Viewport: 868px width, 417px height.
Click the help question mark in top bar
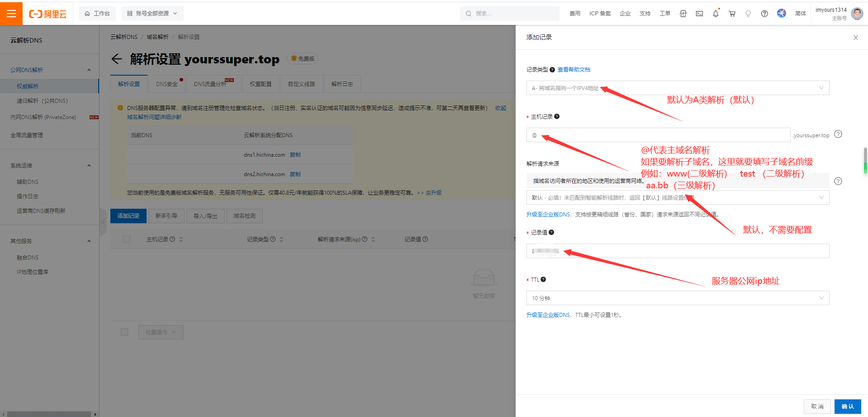coord(764,14)
